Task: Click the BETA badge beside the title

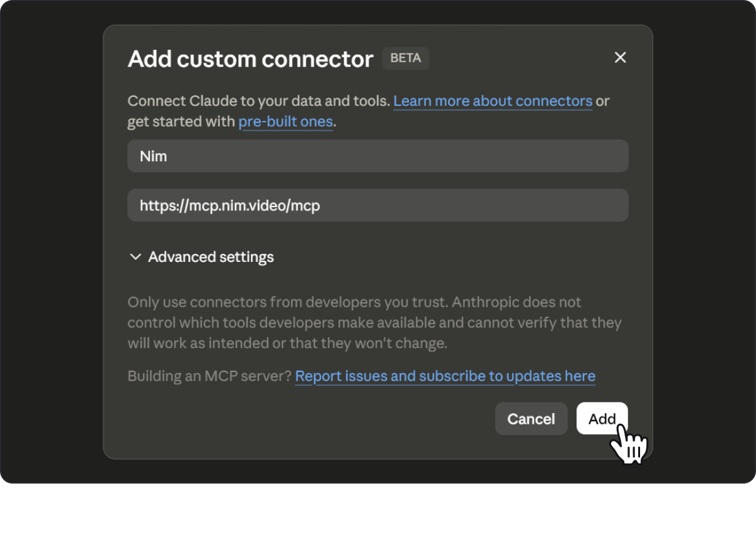Action: [x=406, y=58]
